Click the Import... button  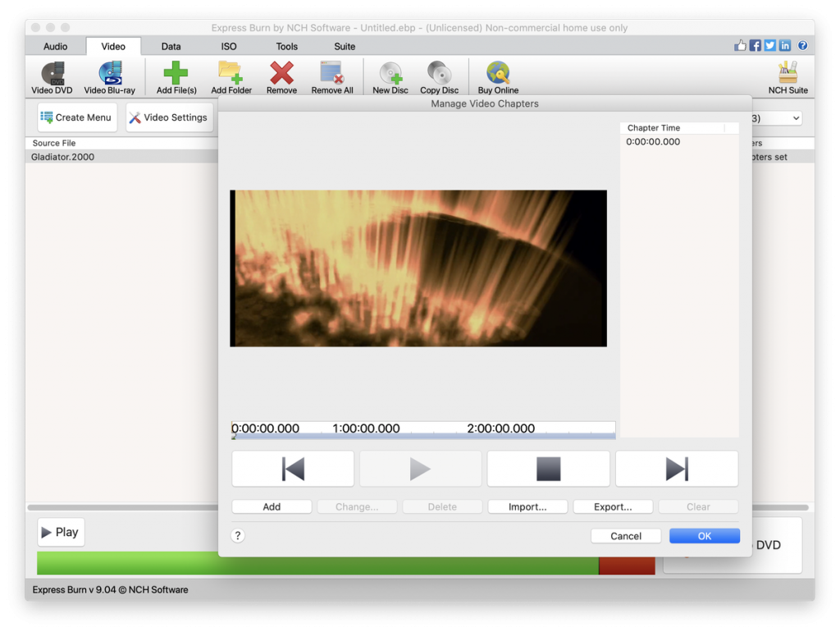click(x=527, y=506)
